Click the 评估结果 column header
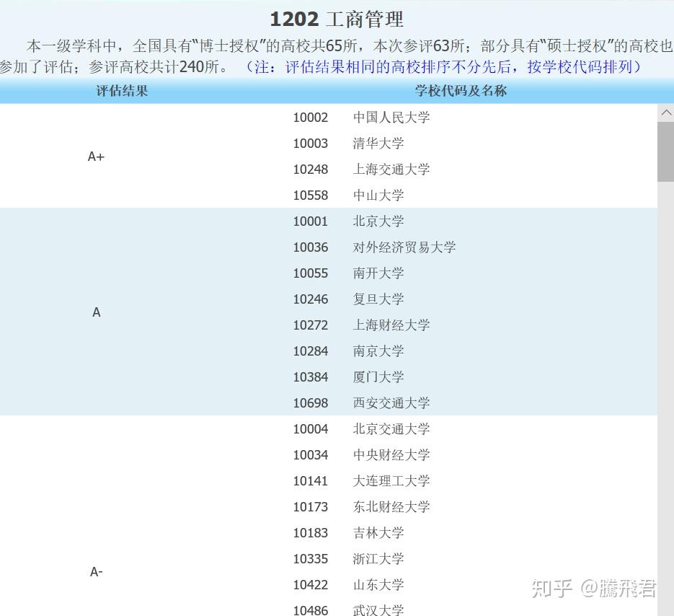The width and height of the screenshot is (674, 616). (x=122, y=91)
